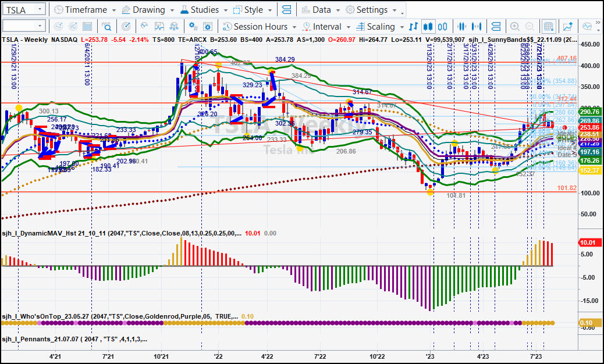Click the calendar grid icon
604x364 pixels.
(87, 27)
